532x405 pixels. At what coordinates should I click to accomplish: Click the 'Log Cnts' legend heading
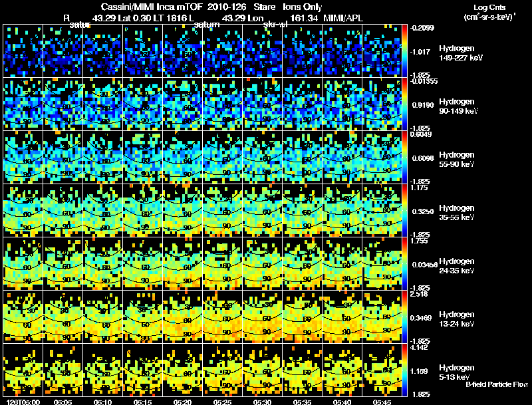pos(489,7)
